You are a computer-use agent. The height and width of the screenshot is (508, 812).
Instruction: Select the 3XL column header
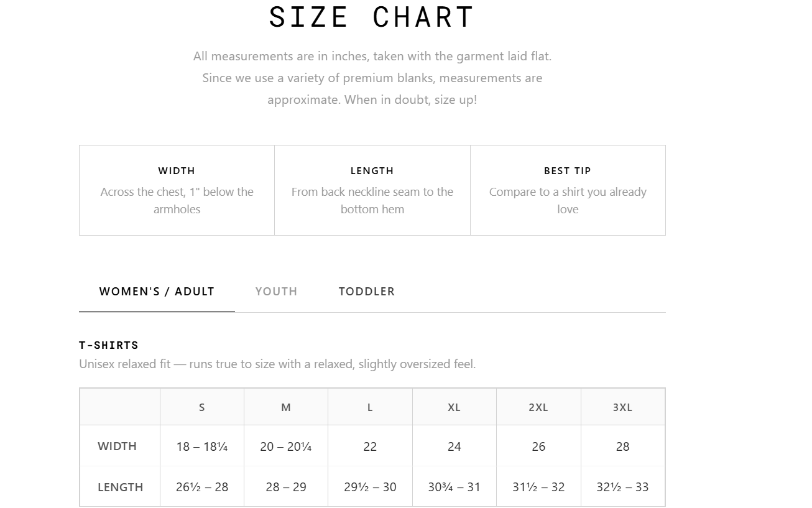click(623, 407)
